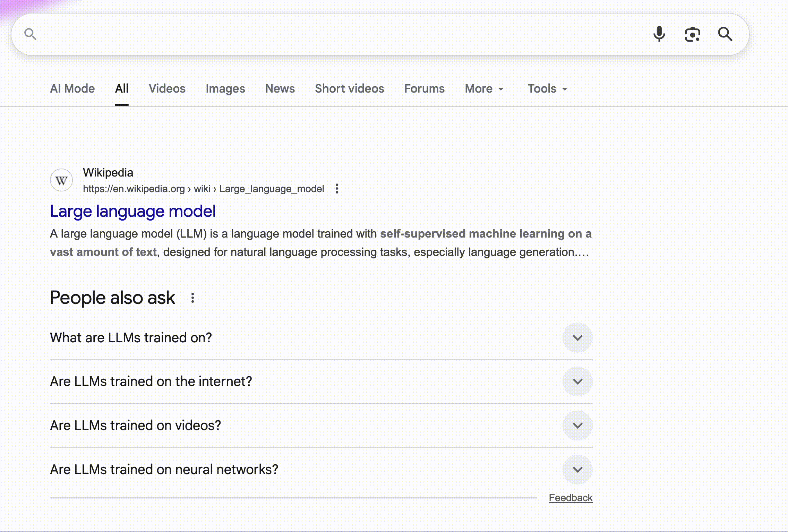
Task: Select the News tab
Action: pos(280,89)
